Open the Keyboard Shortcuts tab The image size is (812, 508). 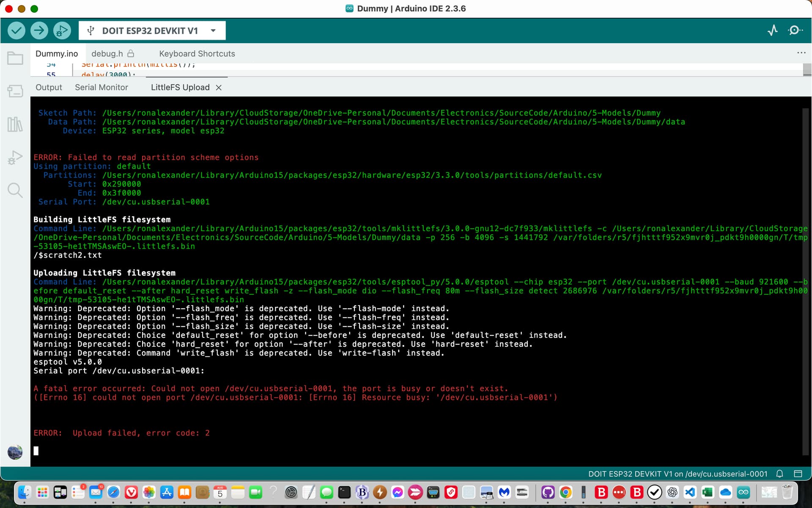click(x=197, y=53)
